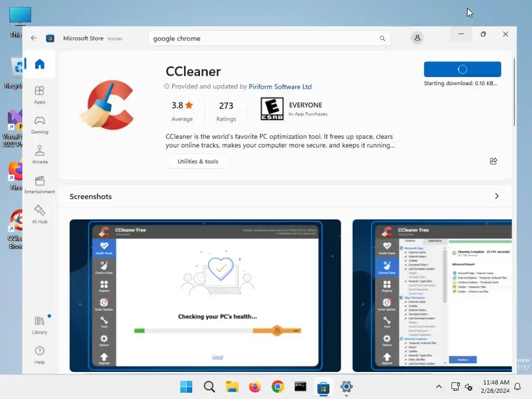532x399 pixels.
Task: Select the Firefox desktop shortcut
Action: tap(16, 175)
